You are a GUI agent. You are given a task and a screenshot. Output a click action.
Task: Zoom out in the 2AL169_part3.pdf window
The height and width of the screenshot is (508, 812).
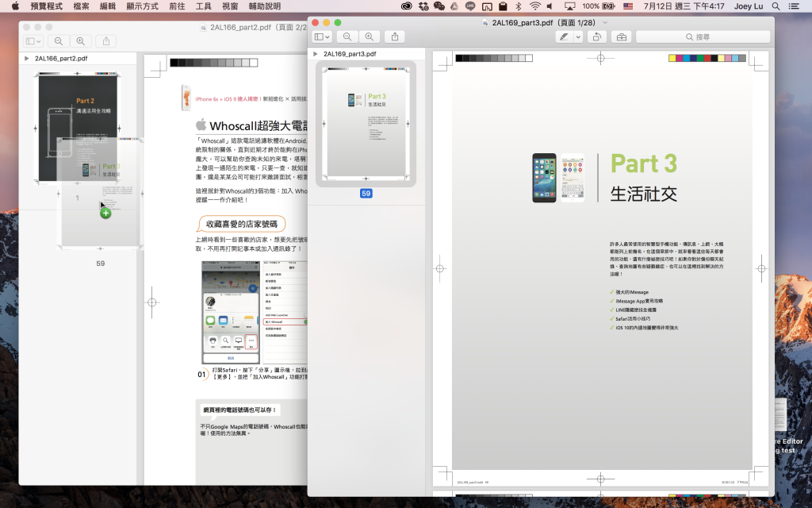click(x=347, y=37)
